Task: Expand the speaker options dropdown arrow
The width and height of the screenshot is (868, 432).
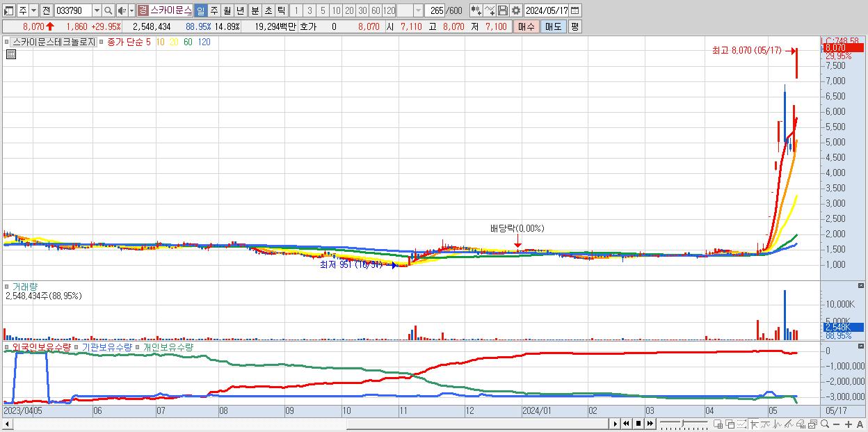Action: pyautogui.click(x=131, y=10)
